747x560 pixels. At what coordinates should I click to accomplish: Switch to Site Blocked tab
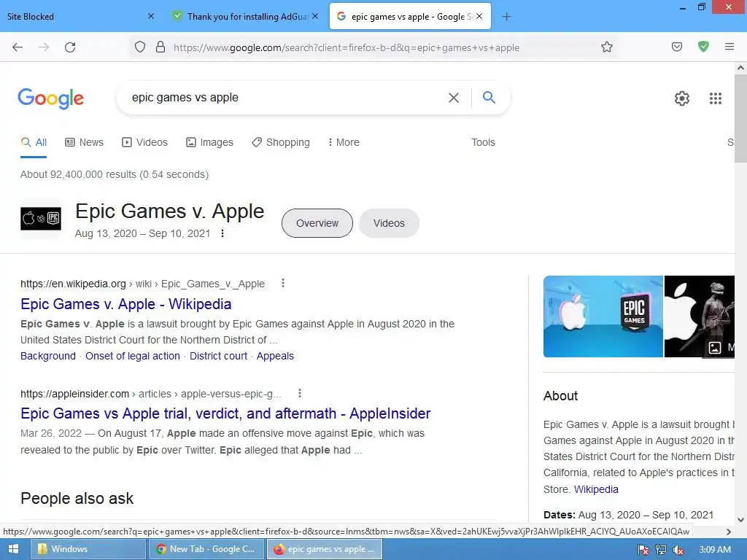(71, 16)
